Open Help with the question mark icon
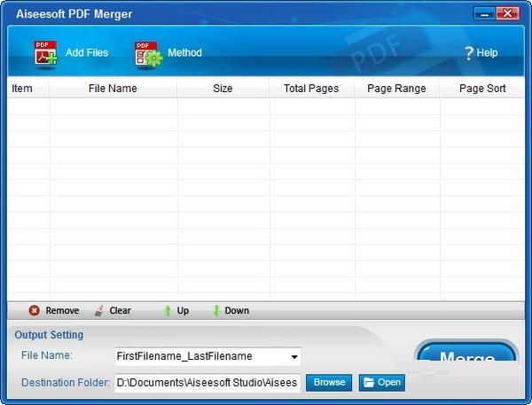This screenshot has height=405, width=532. pos(468,53)
